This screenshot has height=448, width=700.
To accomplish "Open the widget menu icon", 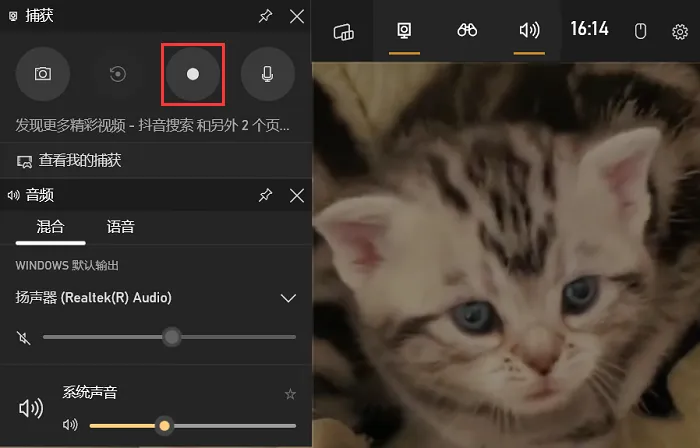I will pos(344,31).
